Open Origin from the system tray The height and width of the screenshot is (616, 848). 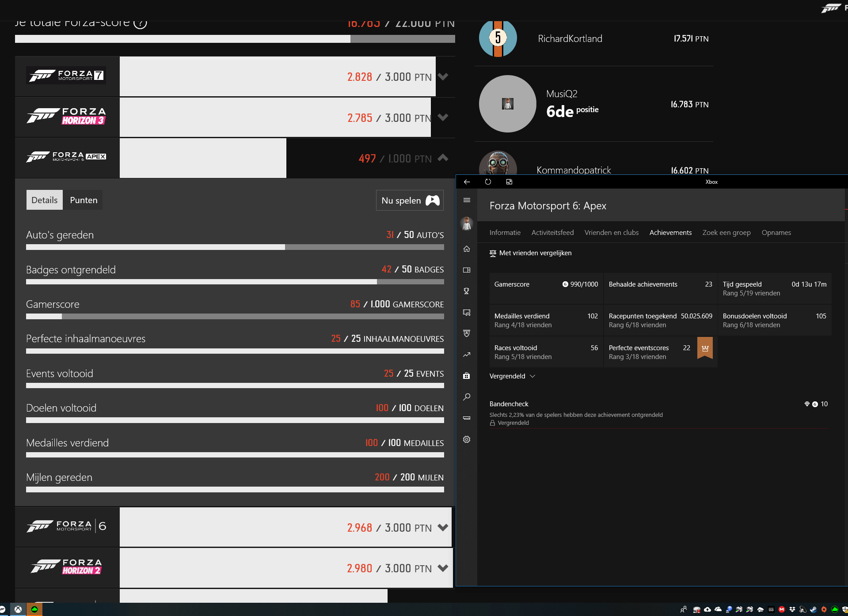[x=824, y=610]
